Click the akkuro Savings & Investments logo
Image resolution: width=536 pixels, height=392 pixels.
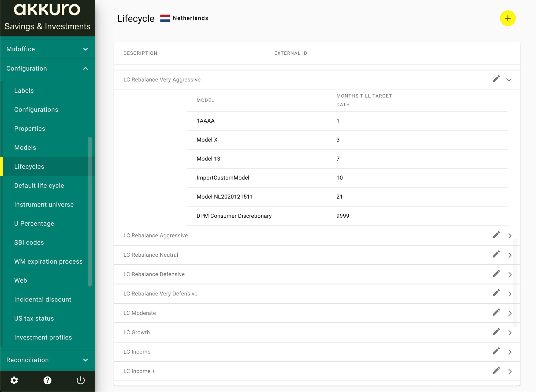click(x=47, y=17)
